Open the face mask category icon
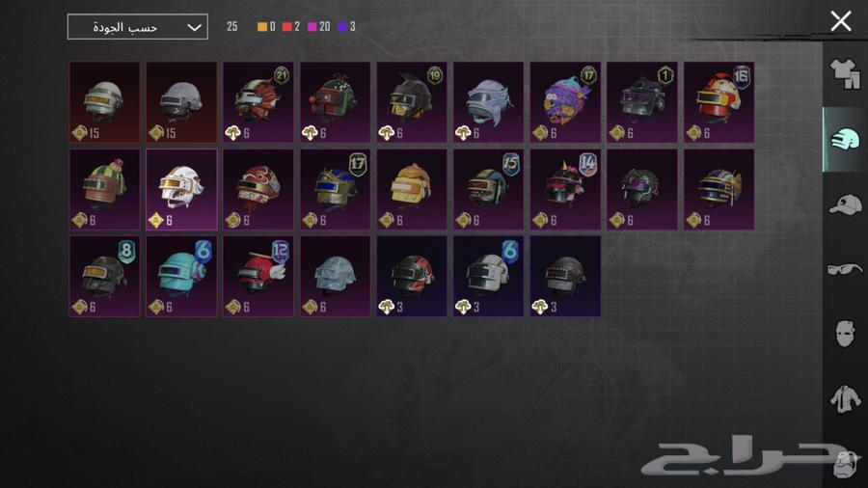 point(845,334)
